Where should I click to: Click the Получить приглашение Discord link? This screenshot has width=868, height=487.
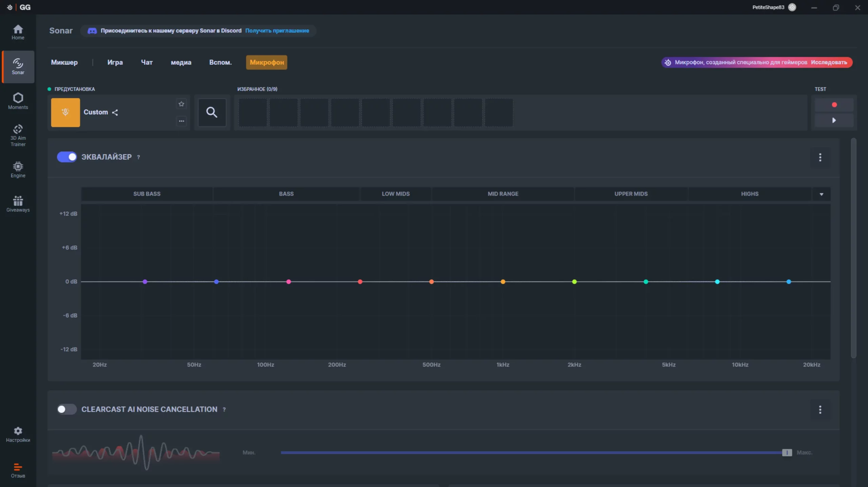click(277, 31)
